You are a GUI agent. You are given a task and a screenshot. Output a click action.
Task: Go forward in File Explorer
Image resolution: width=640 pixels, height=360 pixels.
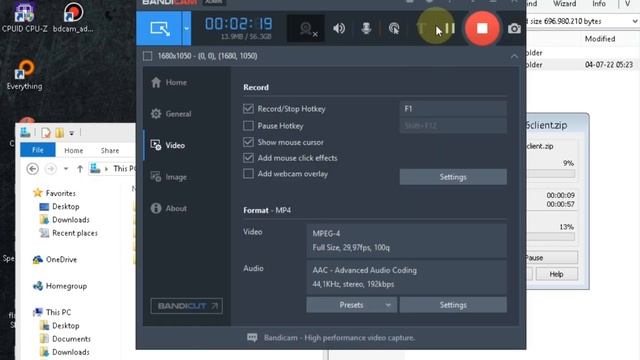(51, 169)
